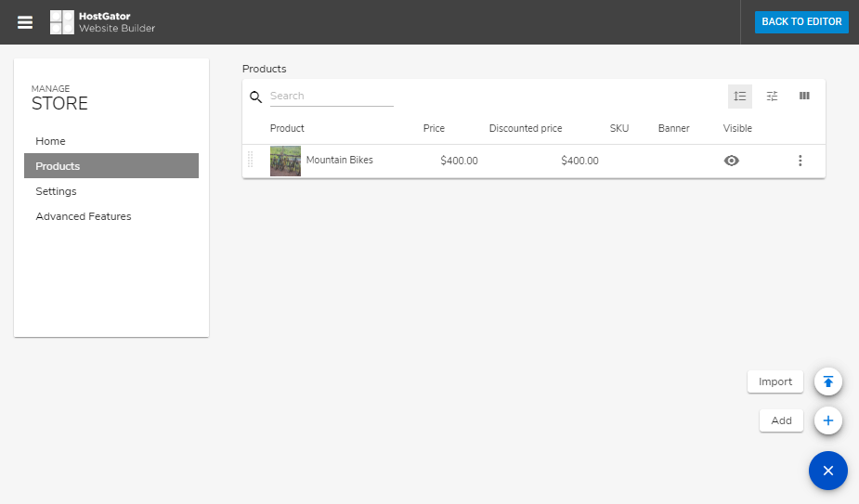Go to Home in store menu
This screenshot has height=504, width=859.
click(x=51, y=141)
